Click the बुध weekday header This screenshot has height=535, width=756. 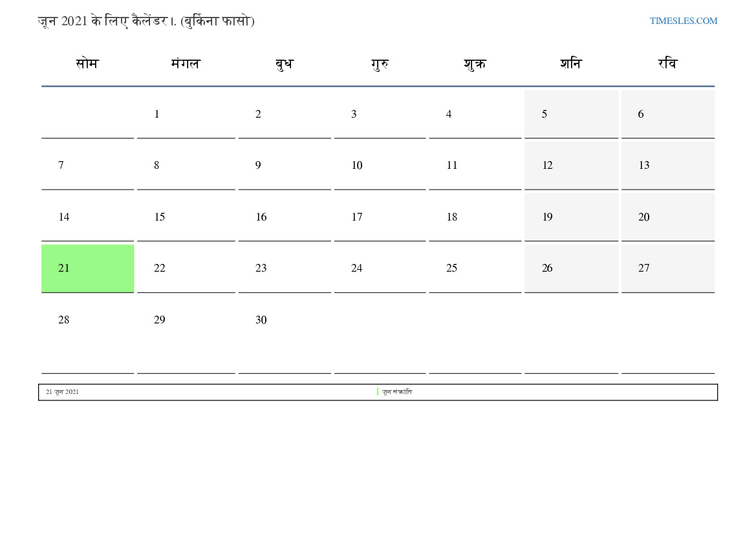pos(284,63)
